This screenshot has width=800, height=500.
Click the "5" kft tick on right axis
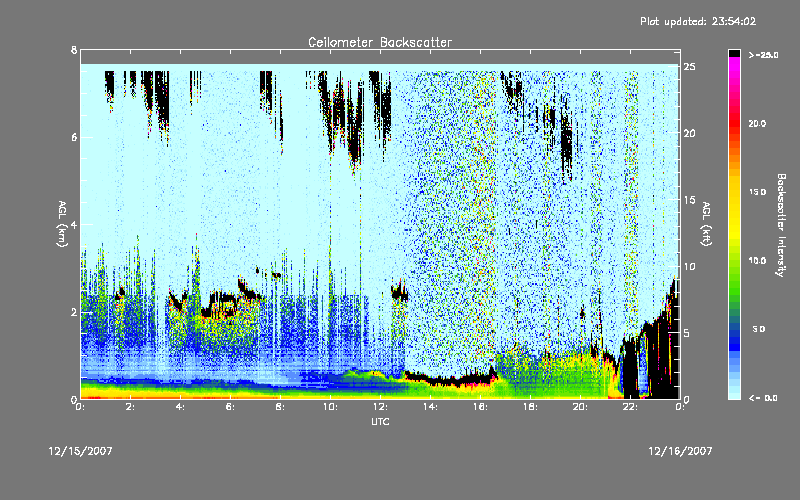(x=687, y=333)
